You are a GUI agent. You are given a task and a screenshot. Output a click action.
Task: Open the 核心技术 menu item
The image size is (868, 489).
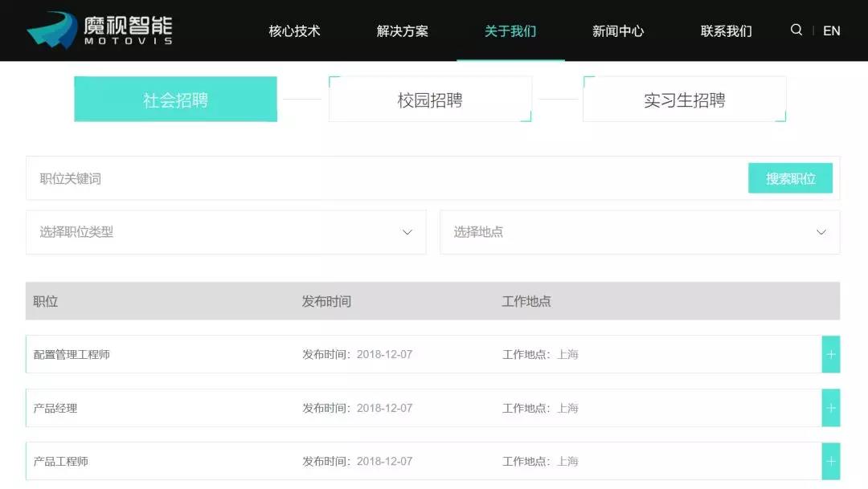[293, 31]
